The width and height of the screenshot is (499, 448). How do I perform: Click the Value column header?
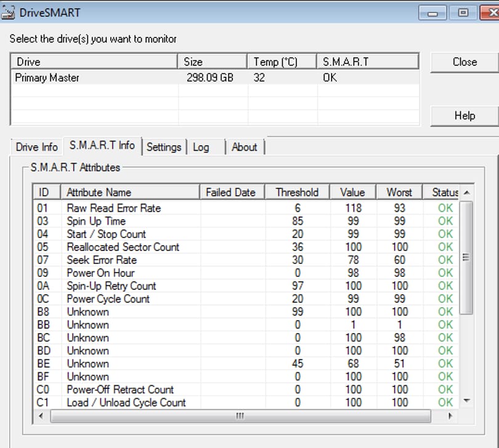tap(353, 193)
